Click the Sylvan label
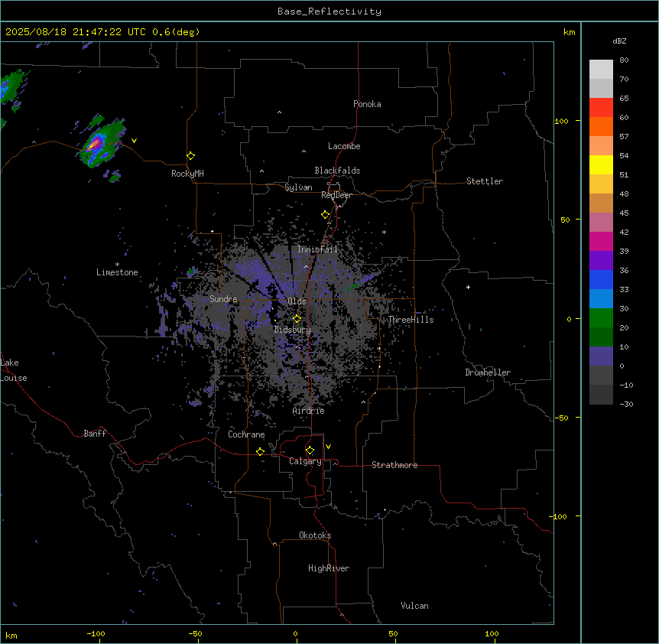Screen dimensions: 659x644 (298, 187)
